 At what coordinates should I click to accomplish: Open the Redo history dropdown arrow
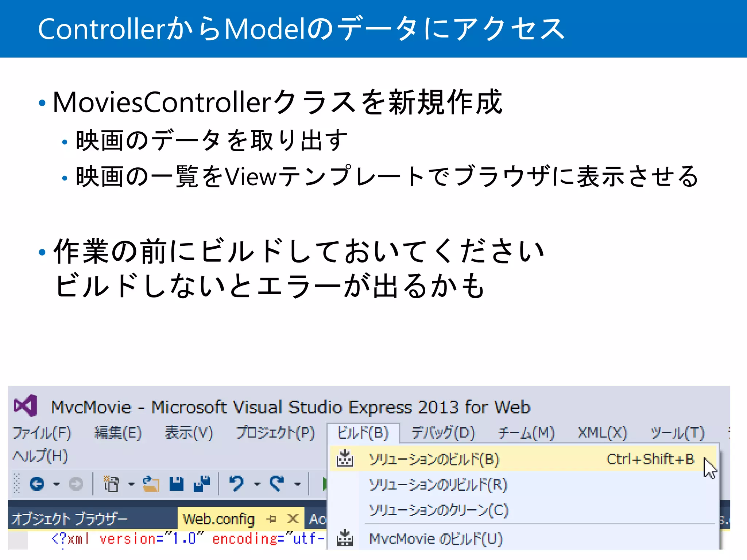point(298,484)
